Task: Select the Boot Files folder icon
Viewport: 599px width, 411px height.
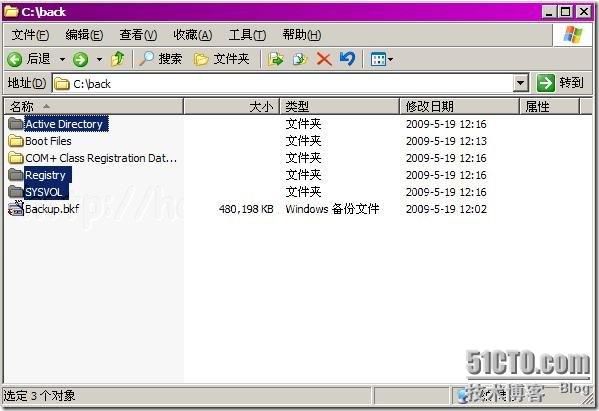Action: coord(16,141)
